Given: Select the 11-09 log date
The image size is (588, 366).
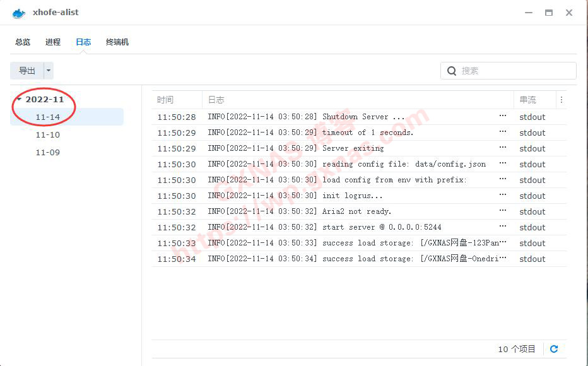Looking at the screenshot, I should (48, 152).
